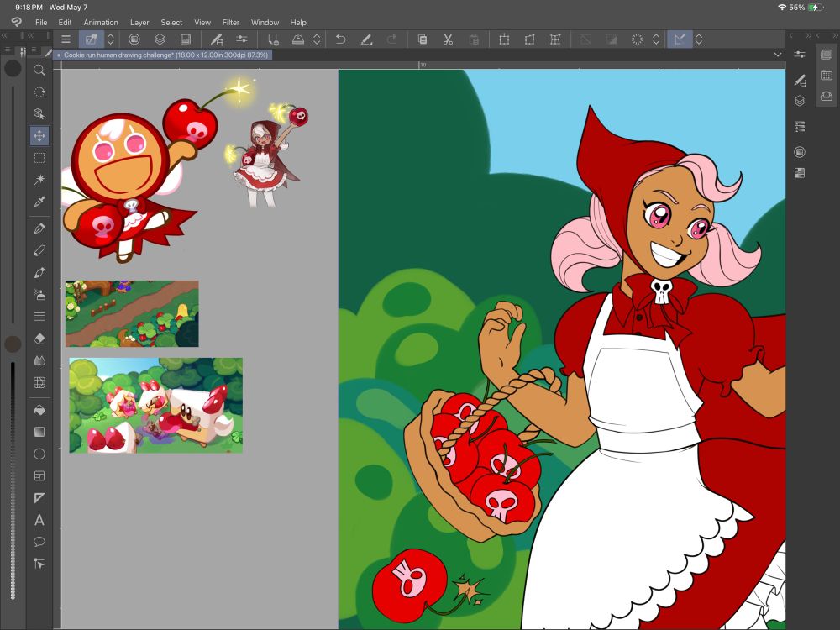Screen dimensions: 840x630
Task: Toggle the highlighted edit mode button in command bar
Action: coord(92,39)
